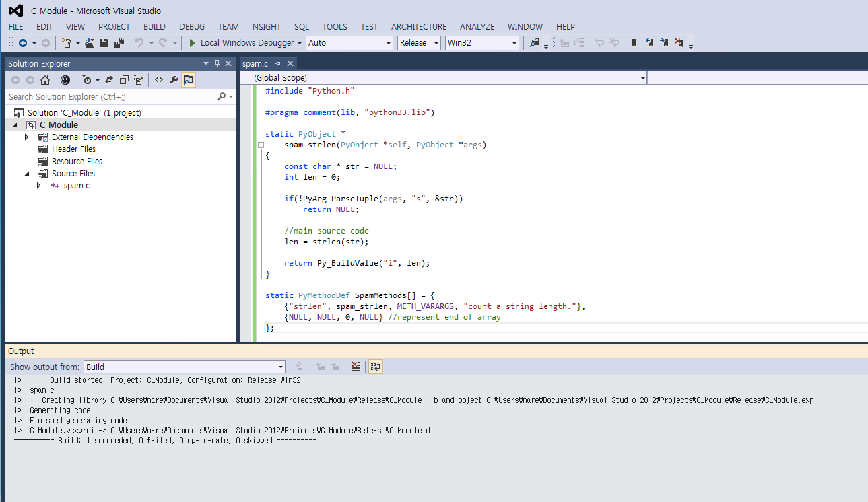Unpin the Solution Explorer panel
The image size is (868, 502).
(x=218, y=63)
